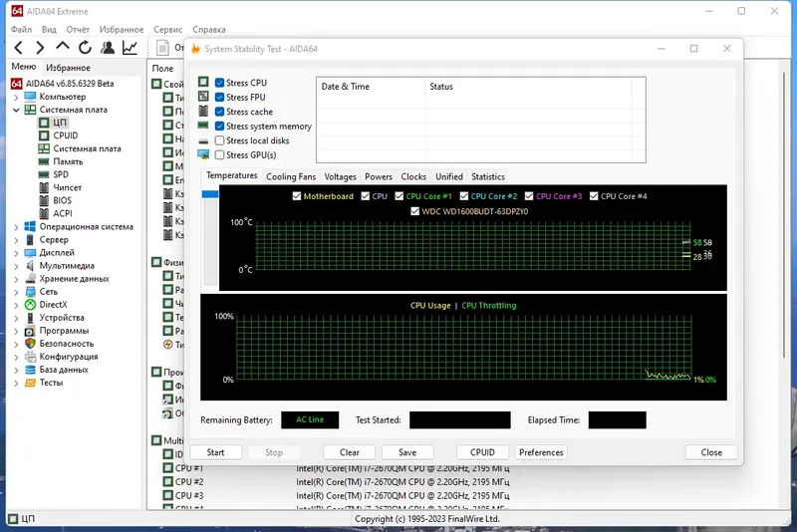Expand the Компьютер tree node
Screen dimensions: 797x532
(16, 97)
